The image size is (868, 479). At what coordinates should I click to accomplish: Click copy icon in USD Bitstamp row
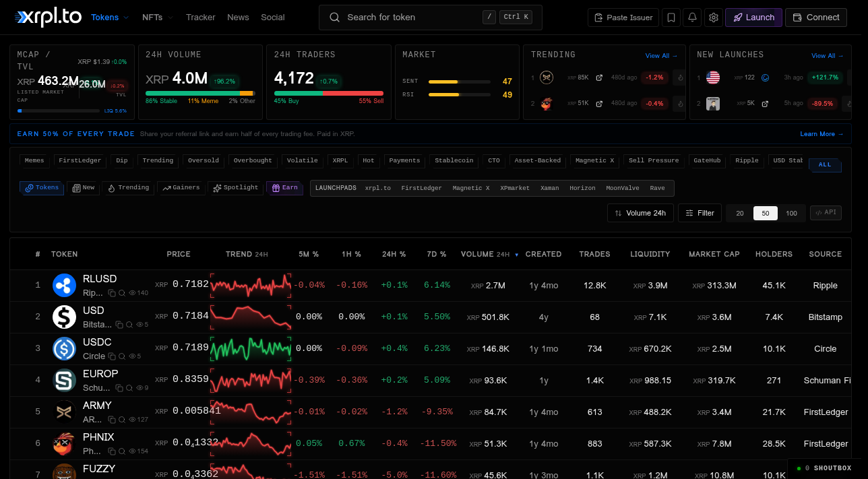[119, 325]
